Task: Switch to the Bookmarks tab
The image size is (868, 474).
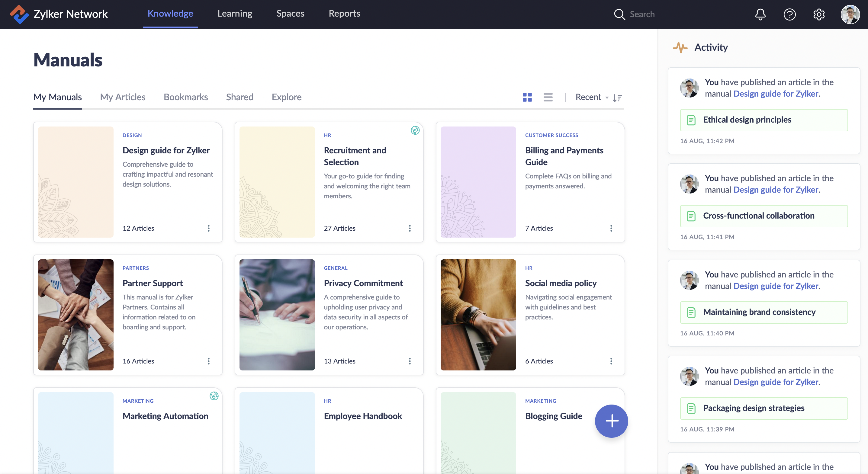Action: coord(186,97)
